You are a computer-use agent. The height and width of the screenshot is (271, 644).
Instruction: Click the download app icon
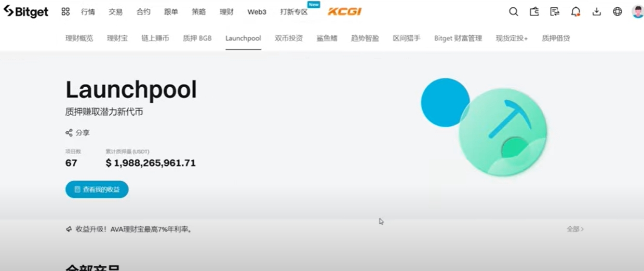click(597, 11)
